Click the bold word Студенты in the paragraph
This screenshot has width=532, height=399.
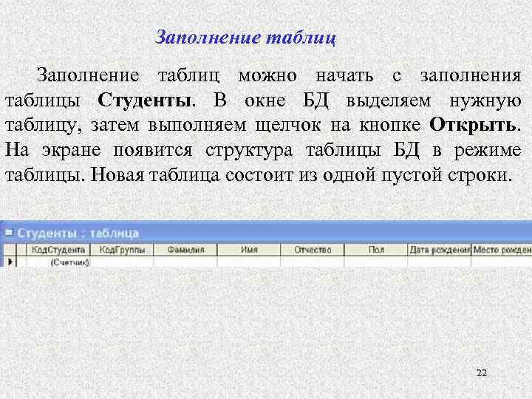tap(144, 100)
